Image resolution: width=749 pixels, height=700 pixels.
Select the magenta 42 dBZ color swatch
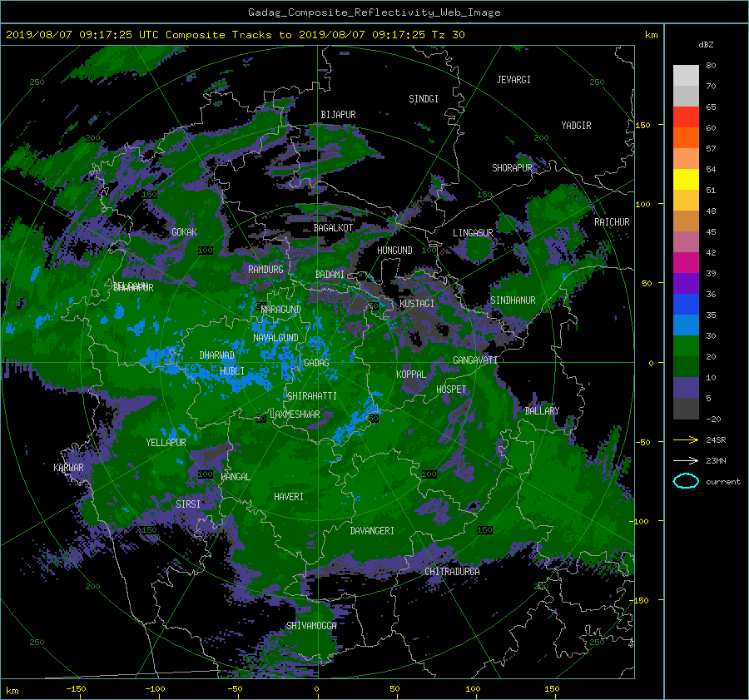pos(686,262)
